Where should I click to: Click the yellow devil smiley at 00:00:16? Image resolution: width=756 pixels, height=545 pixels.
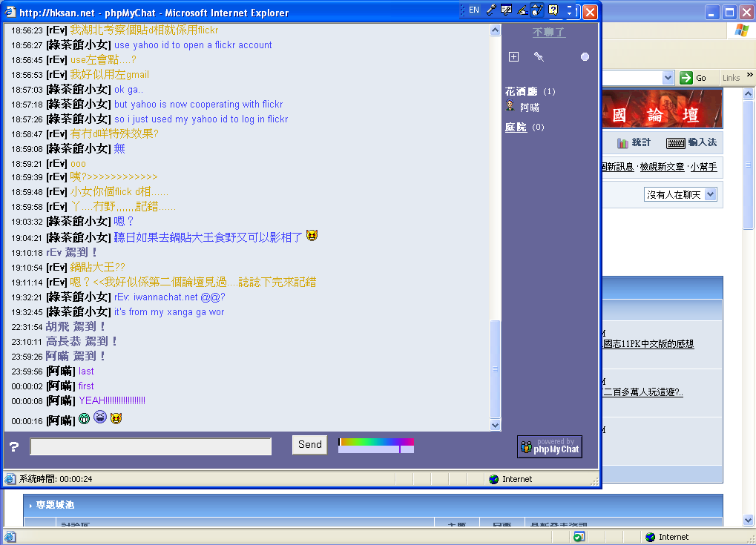coord(116,418)
